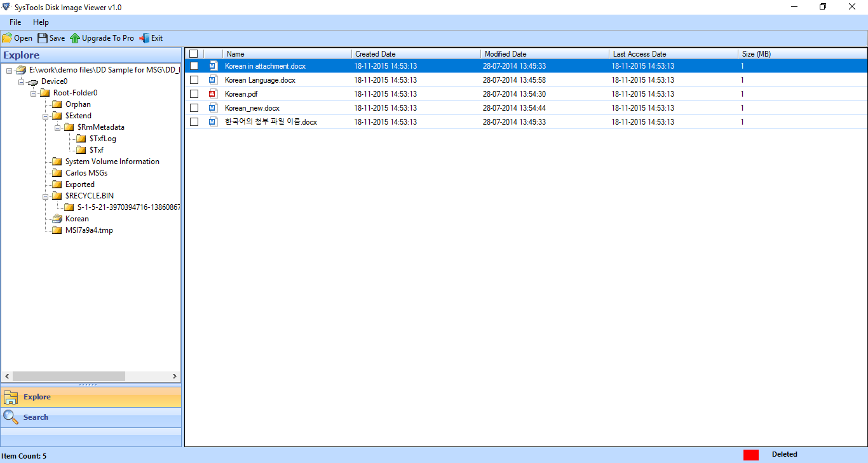Image resolution: width=868 pixels, height=463 pixels.
Task: Click the Root-Folder0 tree label
Action: (75, 93)
